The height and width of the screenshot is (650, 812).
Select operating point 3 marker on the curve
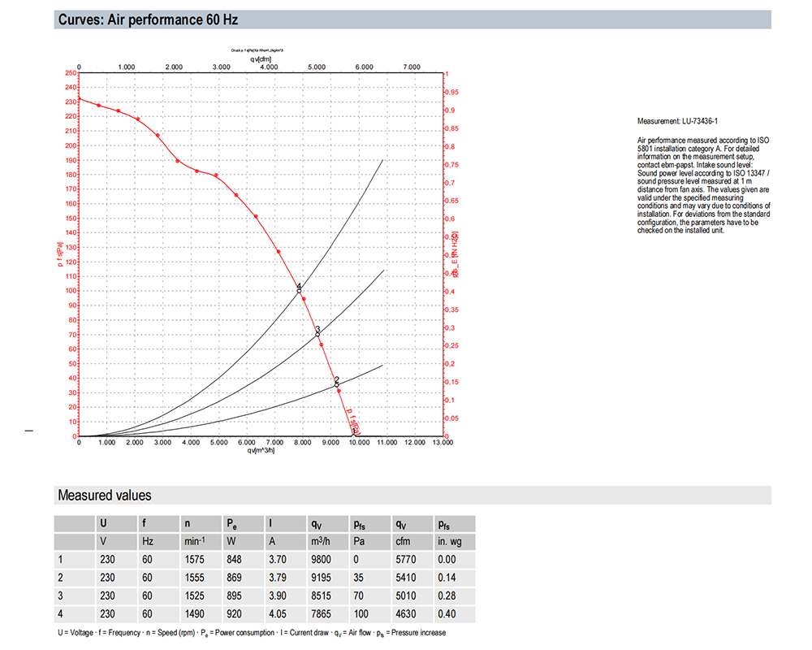pos(318,332)
